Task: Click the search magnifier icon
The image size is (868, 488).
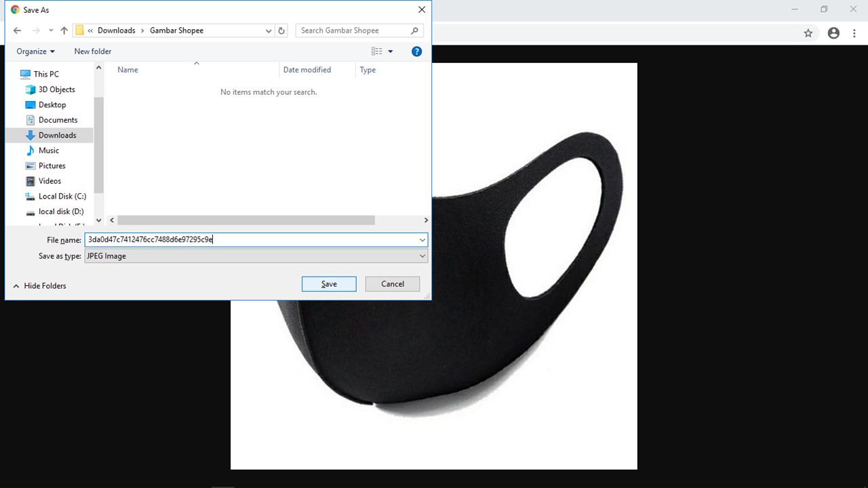Action: point(415,30)
